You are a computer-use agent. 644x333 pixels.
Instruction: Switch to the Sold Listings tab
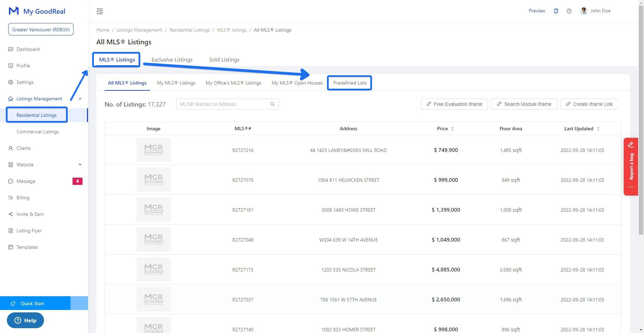(224, 59)
